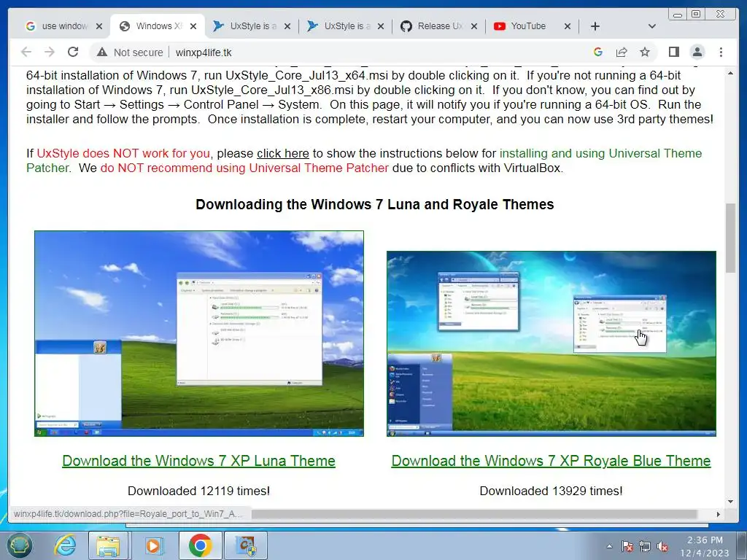
Task: Follow the 'click here' link
Action: (283, 153)
